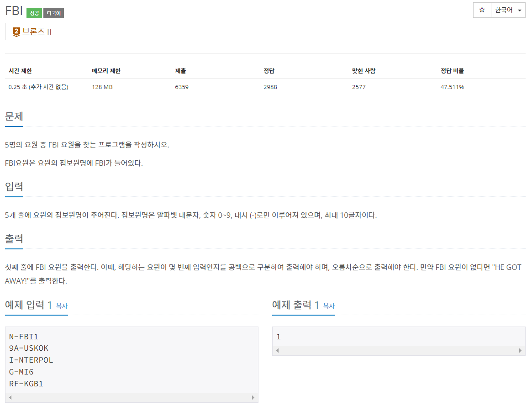This screenshot has height=406, width=532.
Task: Click the output value 1
Action: click(x=279, y=337)
